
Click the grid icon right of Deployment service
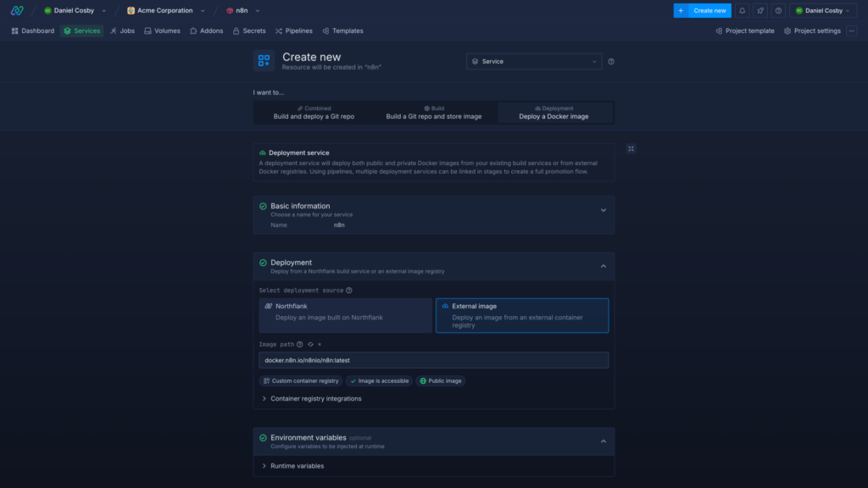[x=631, y=148]
